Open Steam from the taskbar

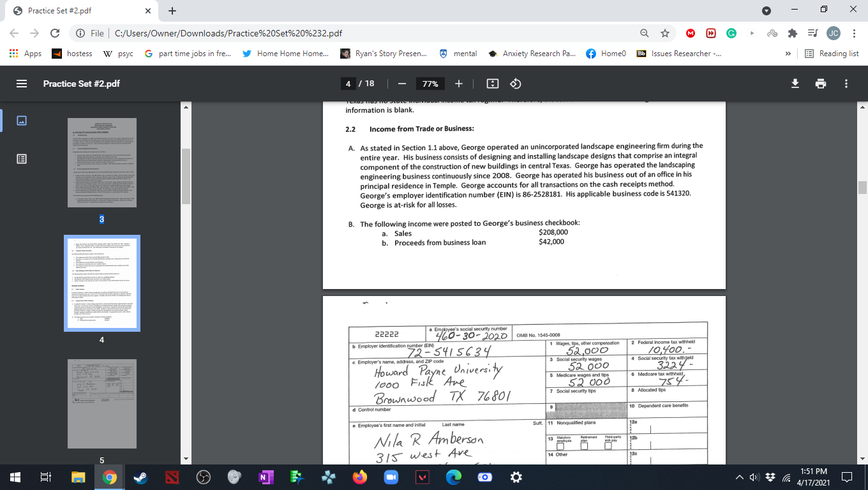140,477
